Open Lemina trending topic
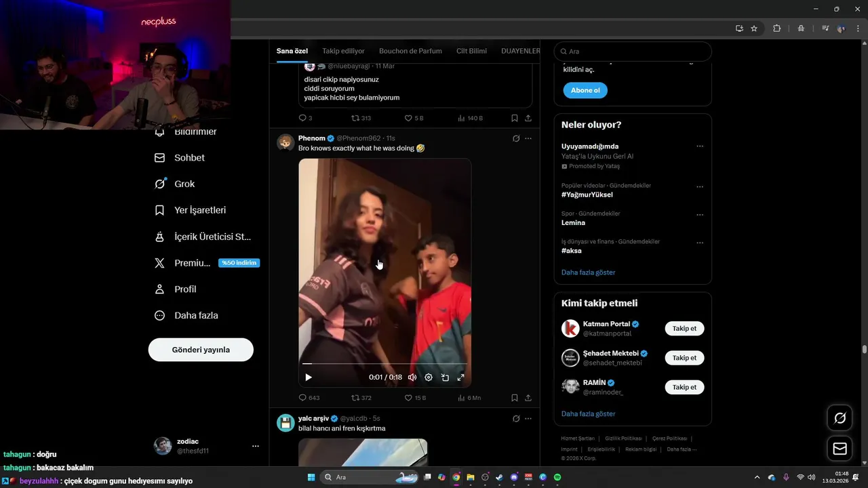This screenshot has width=868, height=488. (x=573, y=222)
